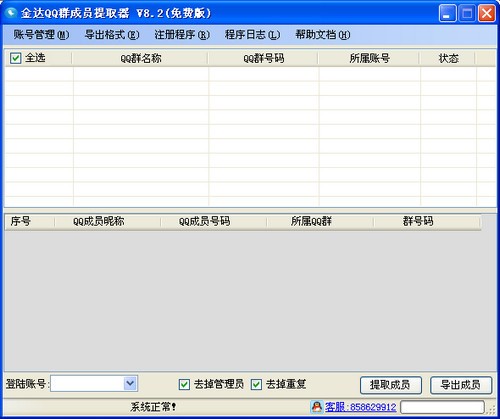The width and height of the screenshot is (500, 419).
Task: Open the 账号管理 menu
Action: 41,35
